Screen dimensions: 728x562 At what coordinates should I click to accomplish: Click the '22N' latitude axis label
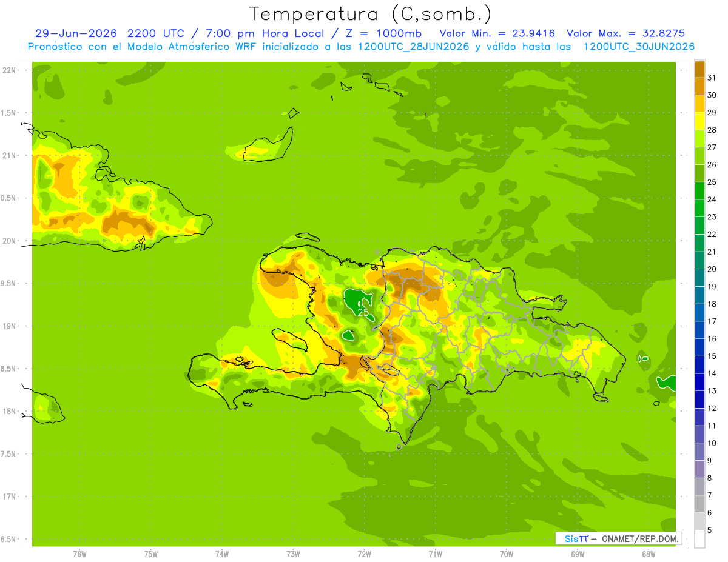[10, 70]
